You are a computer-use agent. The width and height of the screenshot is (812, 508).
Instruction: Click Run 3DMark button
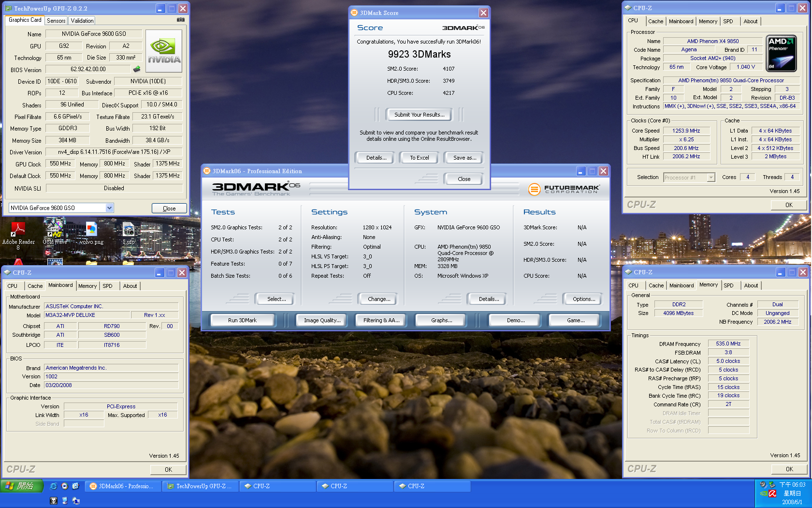pos(242,320)
